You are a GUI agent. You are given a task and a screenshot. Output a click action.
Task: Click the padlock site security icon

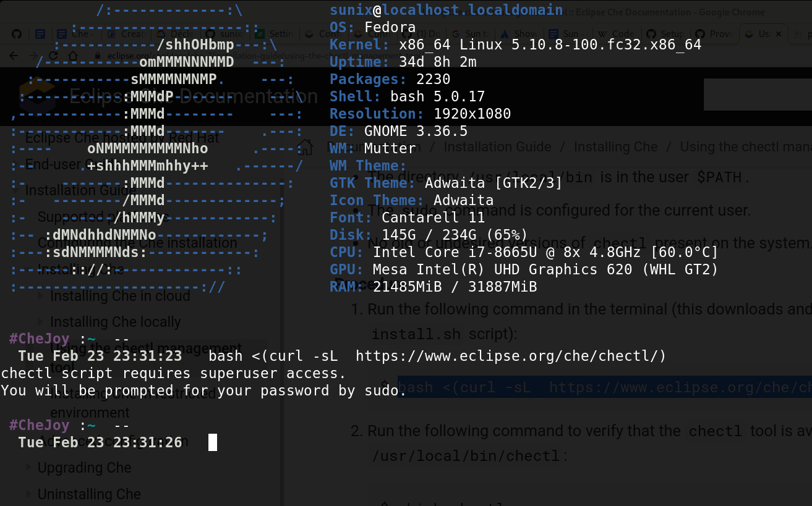point(98,55)
